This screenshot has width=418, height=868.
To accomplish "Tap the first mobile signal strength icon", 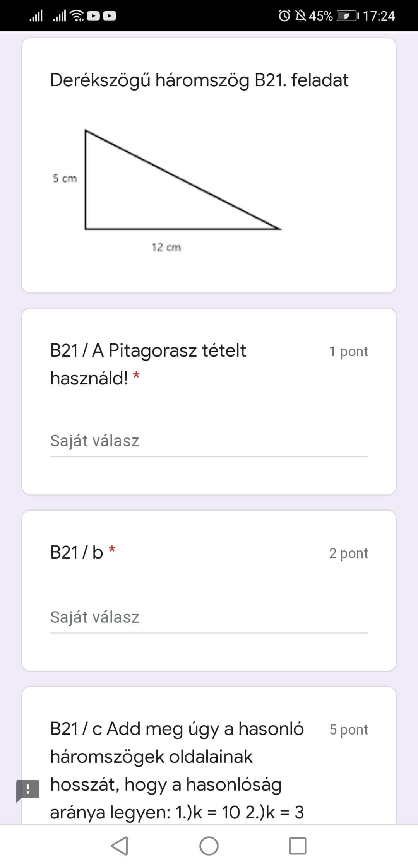I will click(36, 16).
